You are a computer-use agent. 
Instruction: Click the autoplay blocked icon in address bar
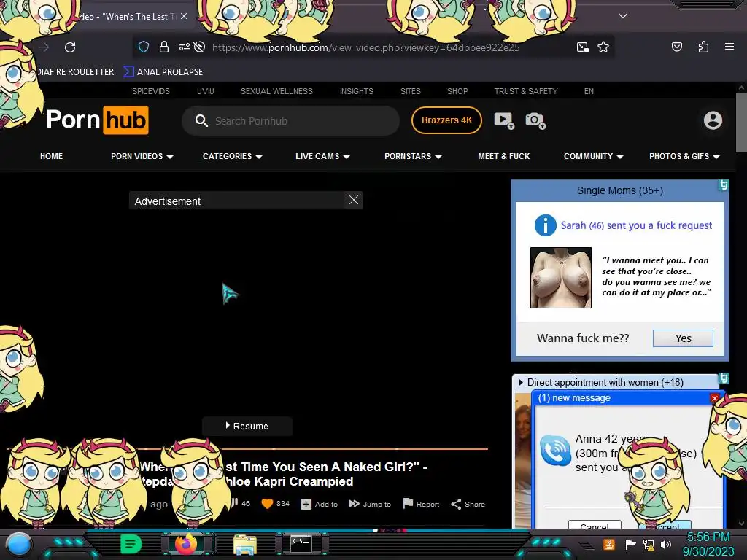200,47
